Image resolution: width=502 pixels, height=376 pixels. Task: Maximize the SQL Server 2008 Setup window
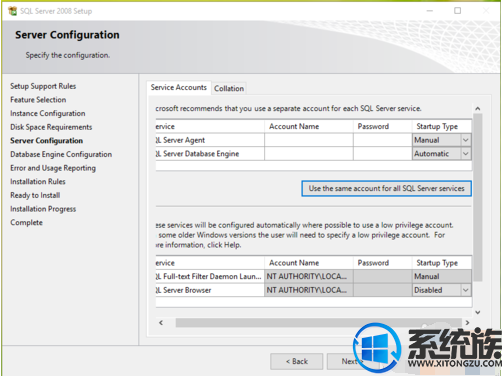[458, 11]
